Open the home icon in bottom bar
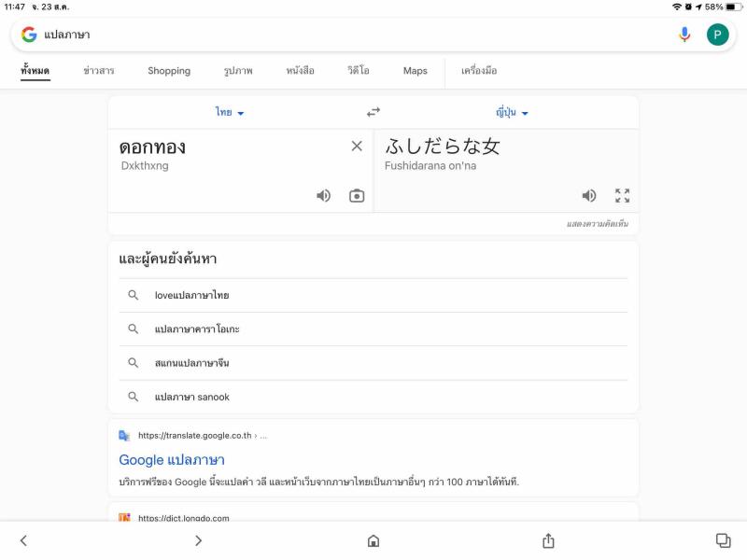Screen dimensions: 747x560 tap(373, 541)
